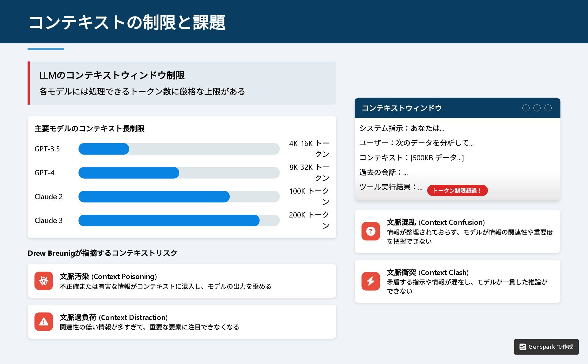Image resolution: width=588 pixels, height=364 pixels.
Task: Click the '100K トークン' value
Action: click(309, 196)
